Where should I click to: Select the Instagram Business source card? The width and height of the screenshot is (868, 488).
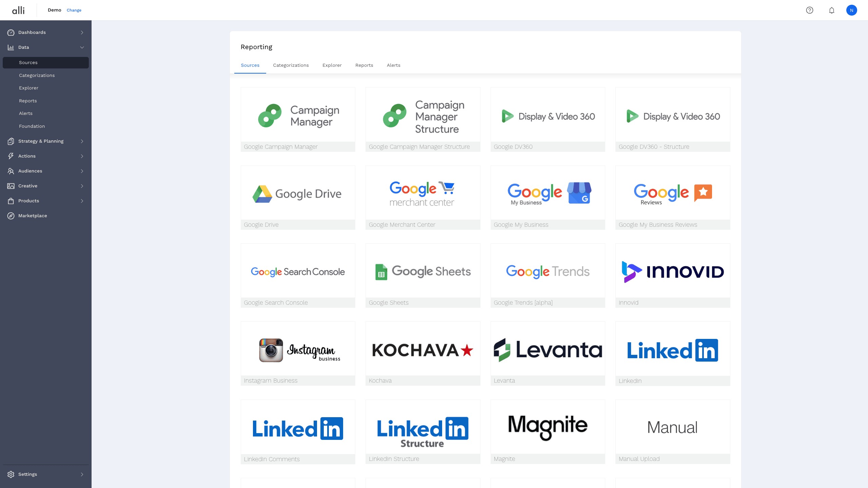point(298,353)
